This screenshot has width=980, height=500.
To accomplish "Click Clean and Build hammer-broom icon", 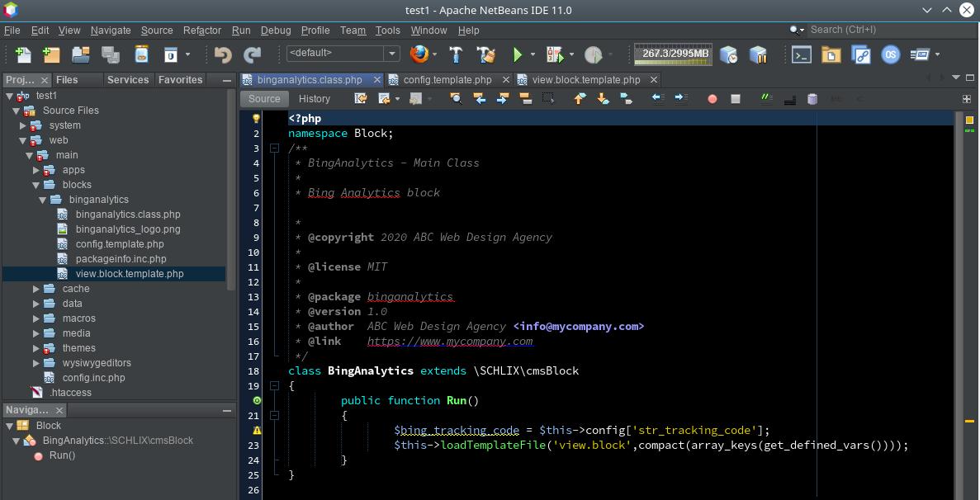I will tap(485, 55).
